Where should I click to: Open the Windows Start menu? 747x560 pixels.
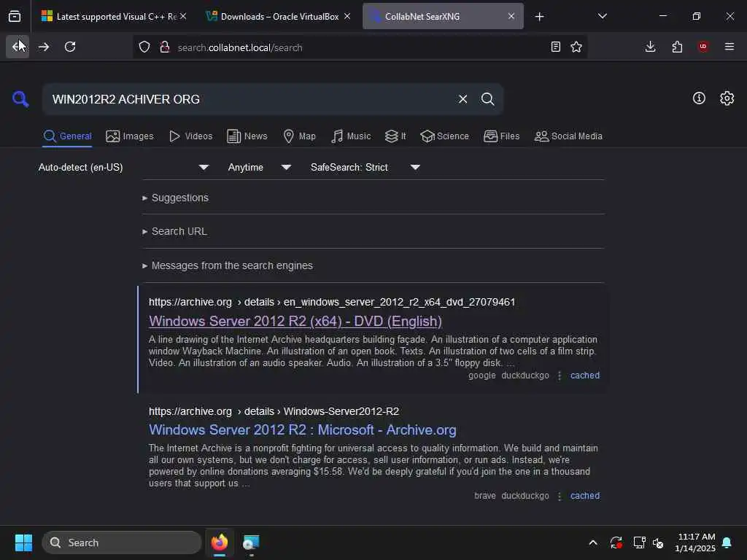[x=23, y=542]
